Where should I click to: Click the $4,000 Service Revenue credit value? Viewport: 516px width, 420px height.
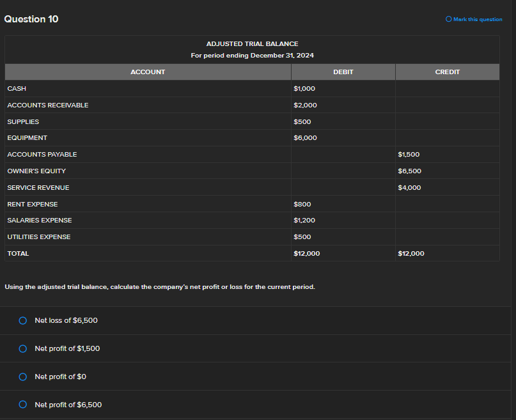409,187
